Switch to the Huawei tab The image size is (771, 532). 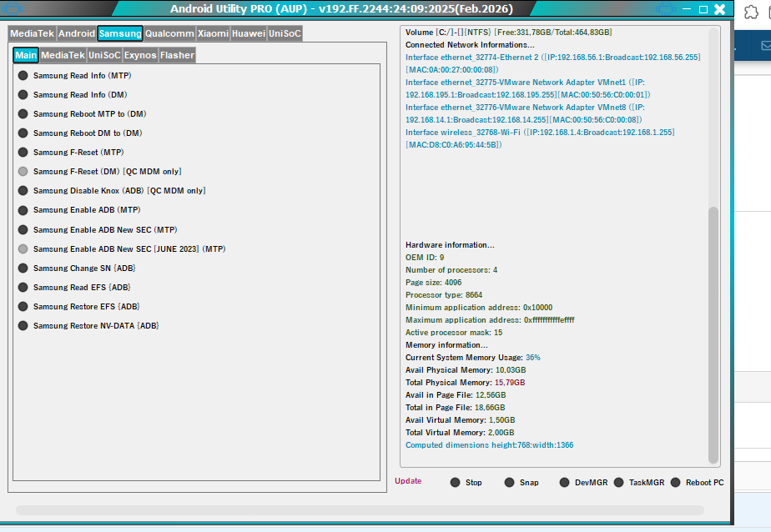point(249,33)
